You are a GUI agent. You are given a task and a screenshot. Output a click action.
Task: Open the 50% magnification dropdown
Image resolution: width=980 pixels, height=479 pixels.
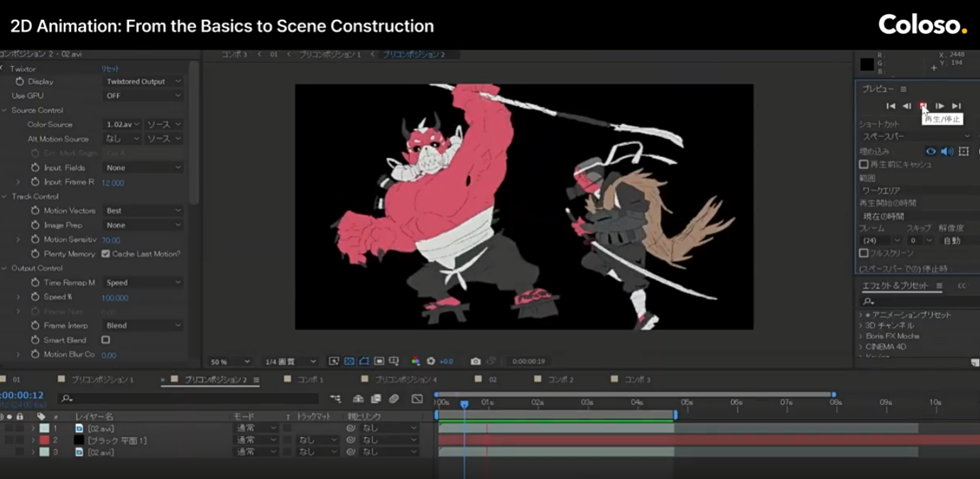pyautogui.click(x=230, y=361)
